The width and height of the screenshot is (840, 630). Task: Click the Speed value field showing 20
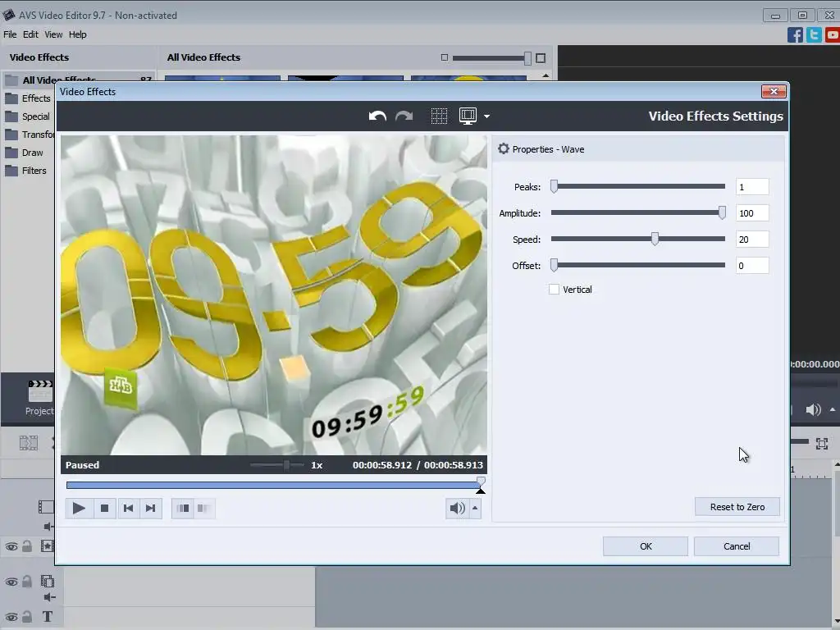(x=752, y=240)
